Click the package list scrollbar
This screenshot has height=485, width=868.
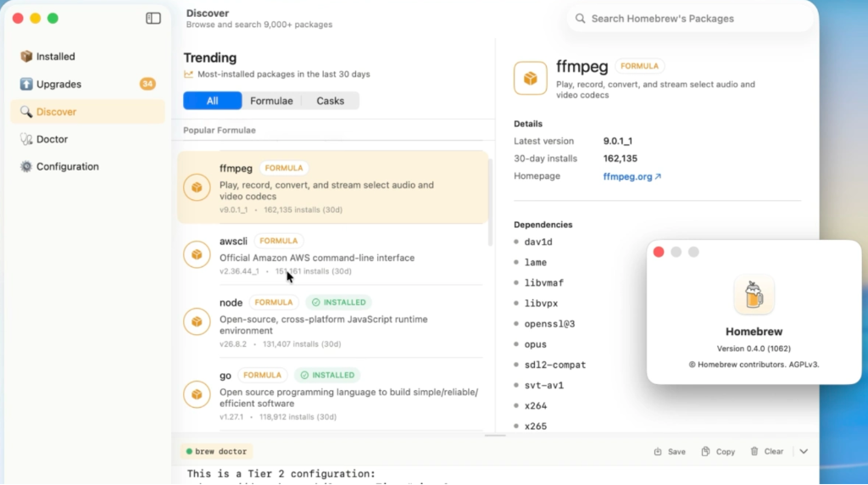(x=490, y=203)
